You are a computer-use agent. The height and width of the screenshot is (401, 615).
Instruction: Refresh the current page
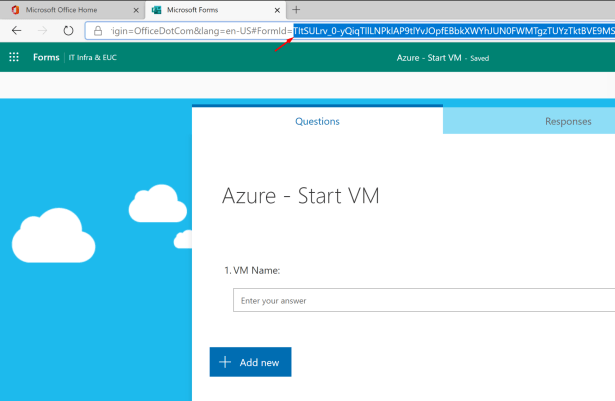[68, 31]
